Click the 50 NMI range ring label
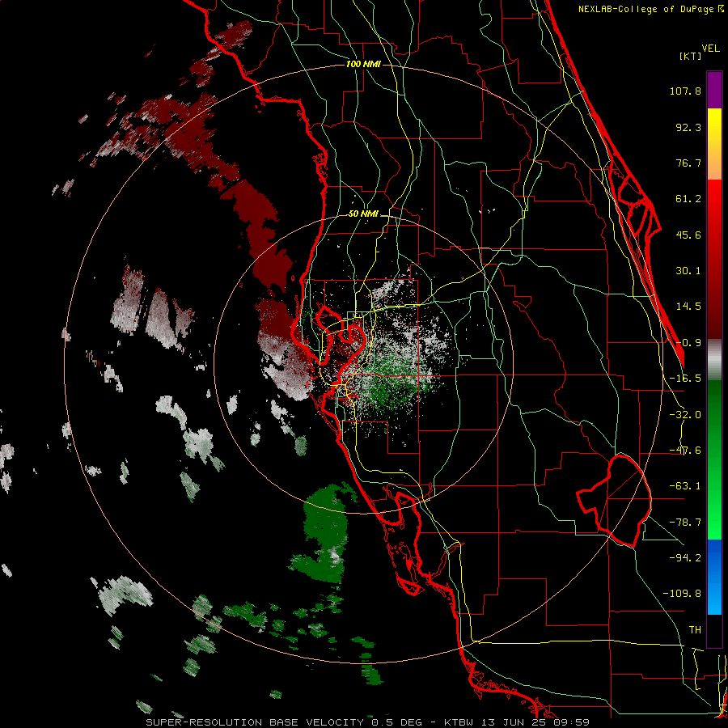Screen dimensions: 728x728 (363, 214)
